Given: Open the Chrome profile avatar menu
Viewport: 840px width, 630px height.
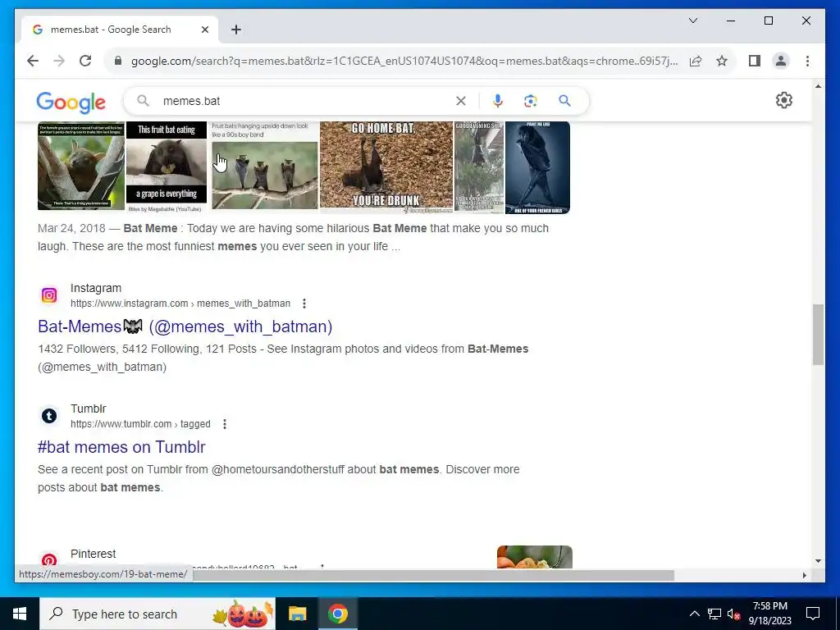Looking at the screenshot, I should 781,61.
